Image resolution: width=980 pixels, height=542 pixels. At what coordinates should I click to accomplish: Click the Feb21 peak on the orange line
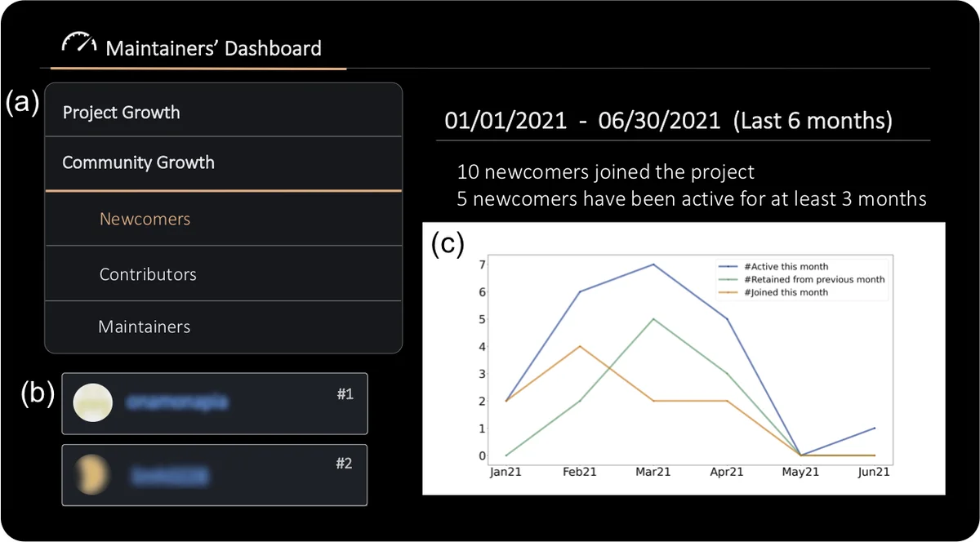point(581,346)
